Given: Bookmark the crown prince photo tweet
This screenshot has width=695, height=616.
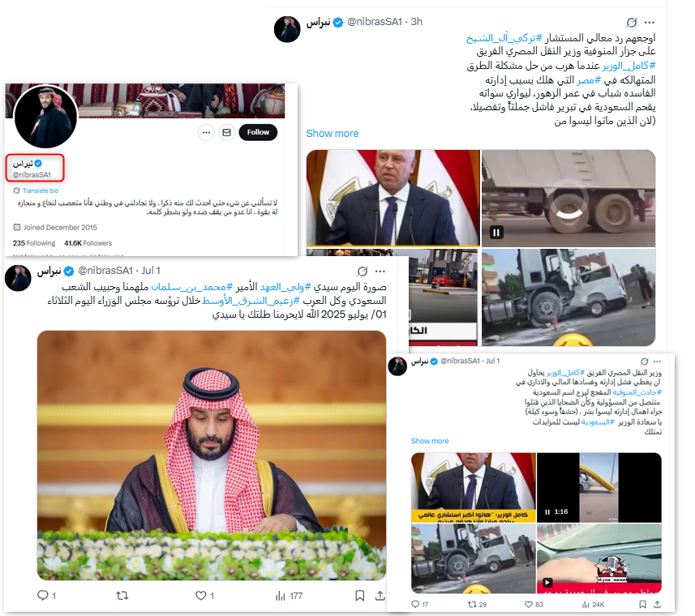Looking at the screenshot, I should 360,596.
